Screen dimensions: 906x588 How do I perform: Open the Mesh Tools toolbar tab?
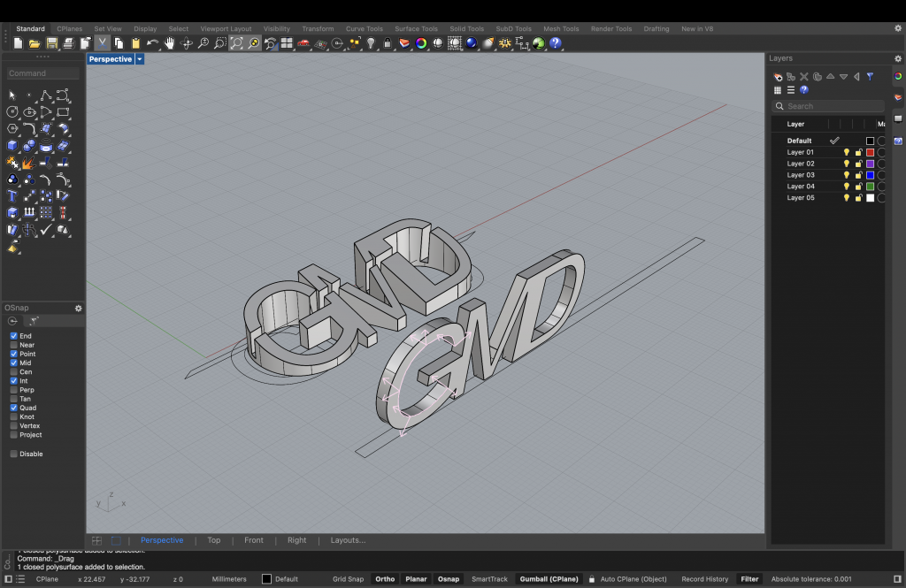pyautogui.click(x=560, y=29)
